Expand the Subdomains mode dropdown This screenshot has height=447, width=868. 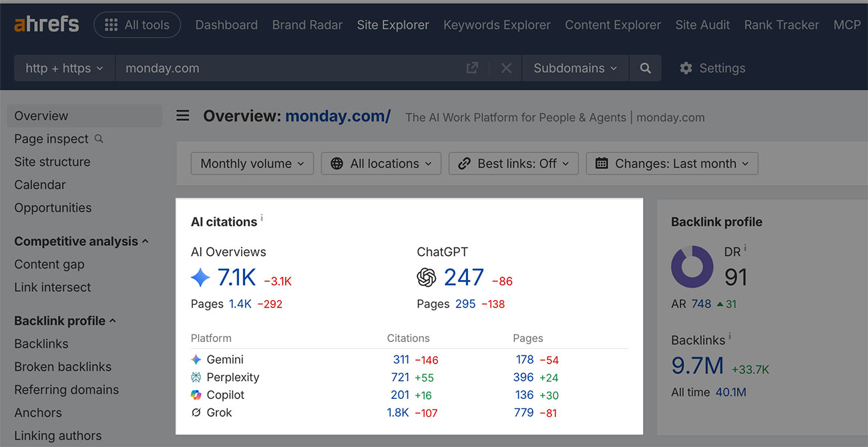coord(575,68)
